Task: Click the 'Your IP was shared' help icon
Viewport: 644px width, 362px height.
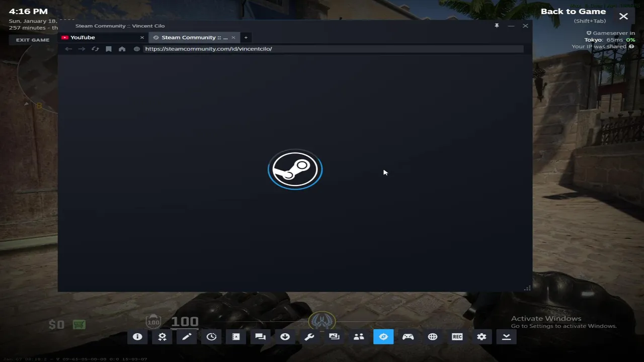Action: [x=631, y=47]
